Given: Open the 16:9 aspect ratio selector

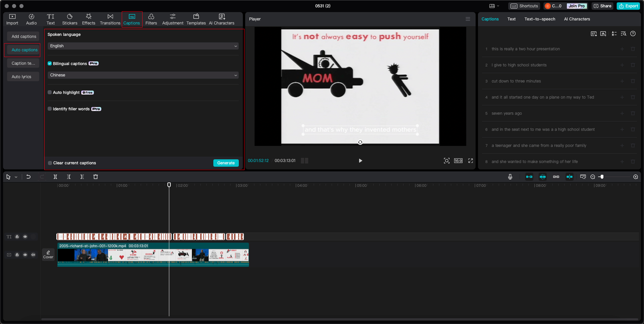Looking at the screenshot, I should 458,160.
